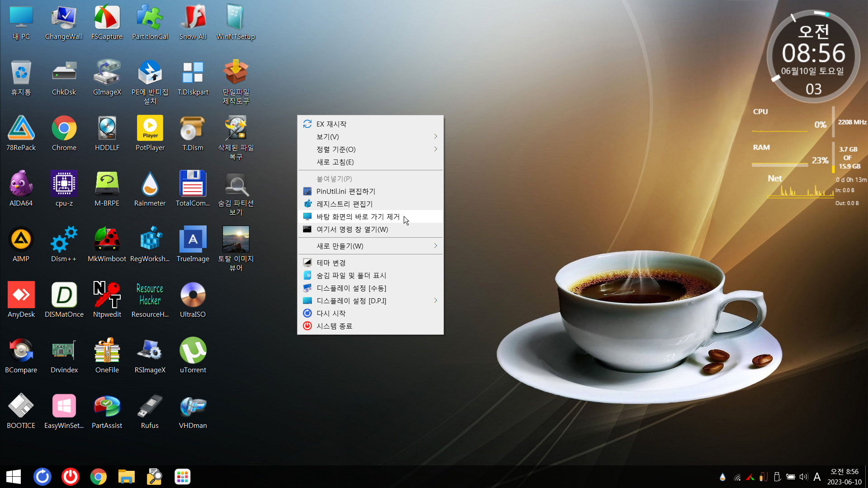Click the colorful grid taskbar app
Image resolution: width=868 pixels, height=488 pixels.
click(x=183, y=477)
